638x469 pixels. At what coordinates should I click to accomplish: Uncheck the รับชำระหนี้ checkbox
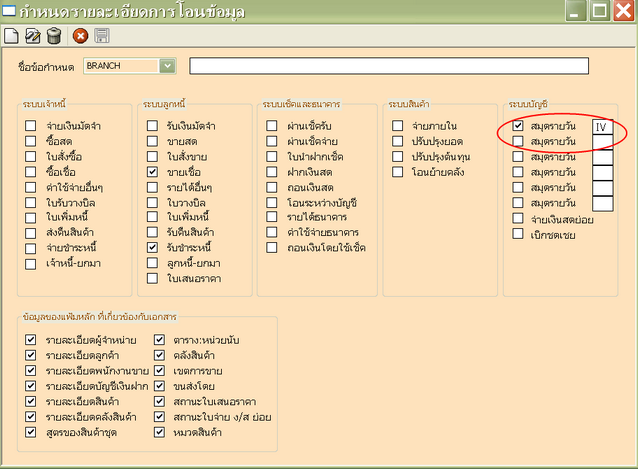(x=153, y=247)
